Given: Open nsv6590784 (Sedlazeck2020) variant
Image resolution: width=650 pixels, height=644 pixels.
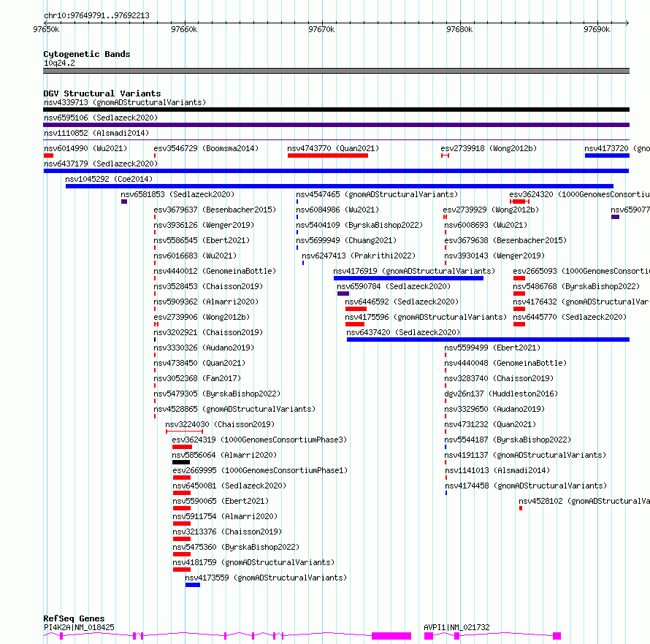Looking at the screenshot, I should coord(394,286).
